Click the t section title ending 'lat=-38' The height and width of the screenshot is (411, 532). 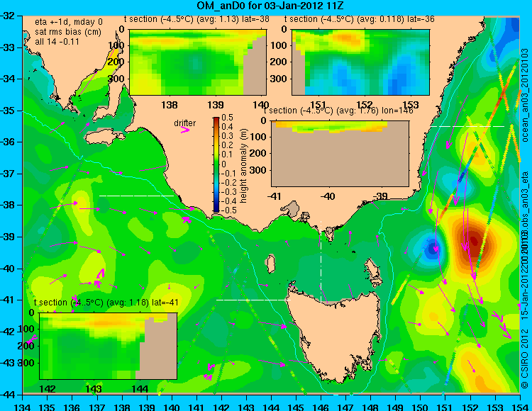tap(196, 19)
